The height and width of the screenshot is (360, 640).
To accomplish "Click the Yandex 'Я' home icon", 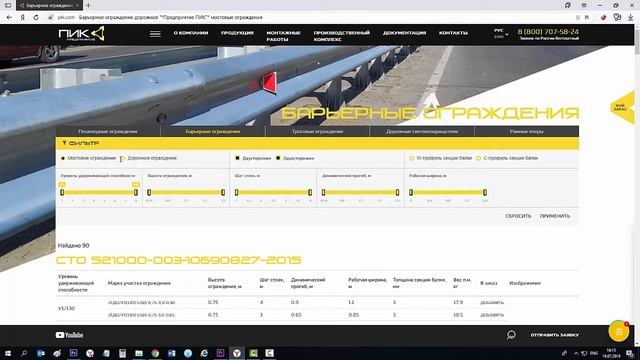I will point(23,18).
